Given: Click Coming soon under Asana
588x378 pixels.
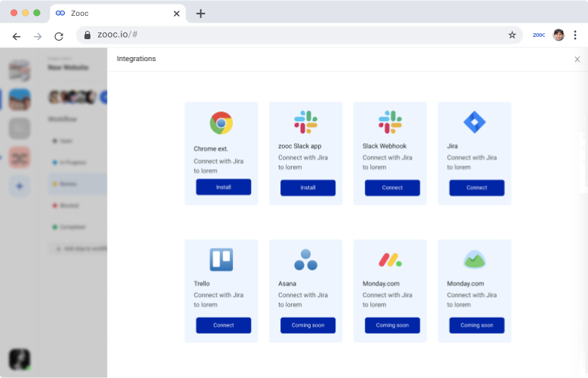Looking at the screenshot, I should pos(308,325).
